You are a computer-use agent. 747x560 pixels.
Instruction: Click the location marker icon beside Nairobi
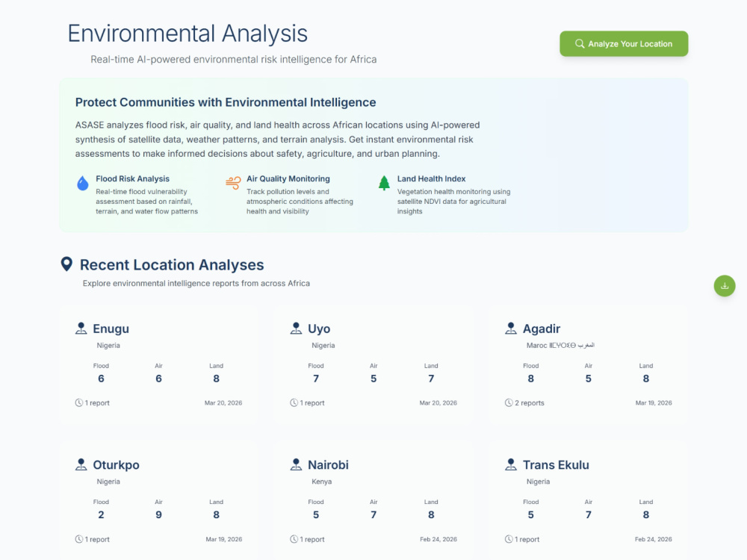pyautogui.click(x=296, y=464)
